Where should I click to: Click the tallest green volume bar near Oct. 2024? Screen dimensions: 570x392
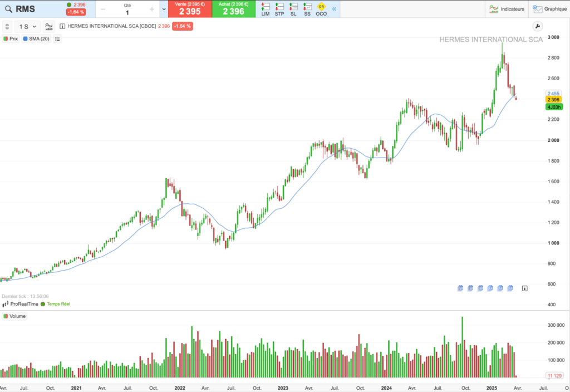pyautogui.click(x=463, y=347)
